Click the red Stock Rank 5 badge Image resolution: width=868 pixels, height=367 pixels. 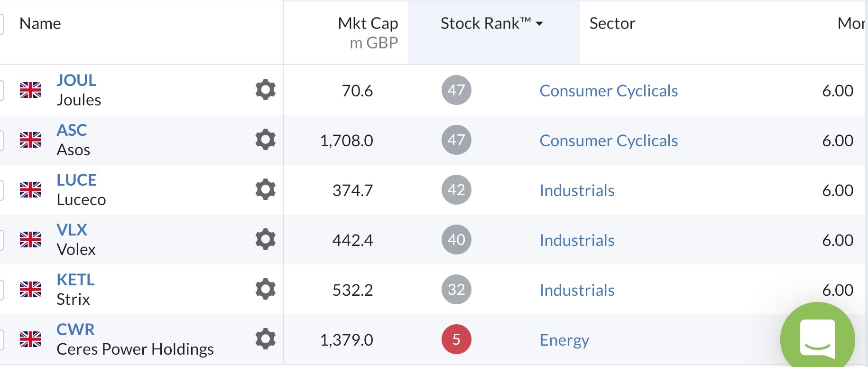[456, 339]
